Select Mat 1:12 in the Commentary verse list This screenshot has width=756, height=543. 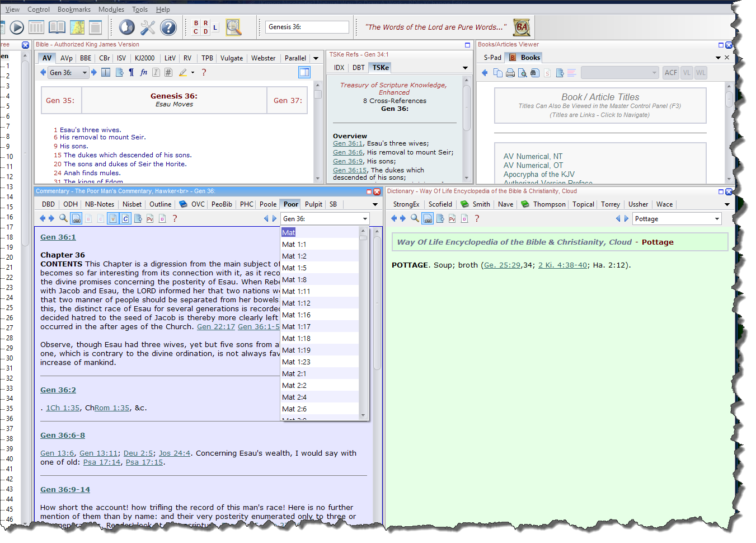click(x=320, y=303)
